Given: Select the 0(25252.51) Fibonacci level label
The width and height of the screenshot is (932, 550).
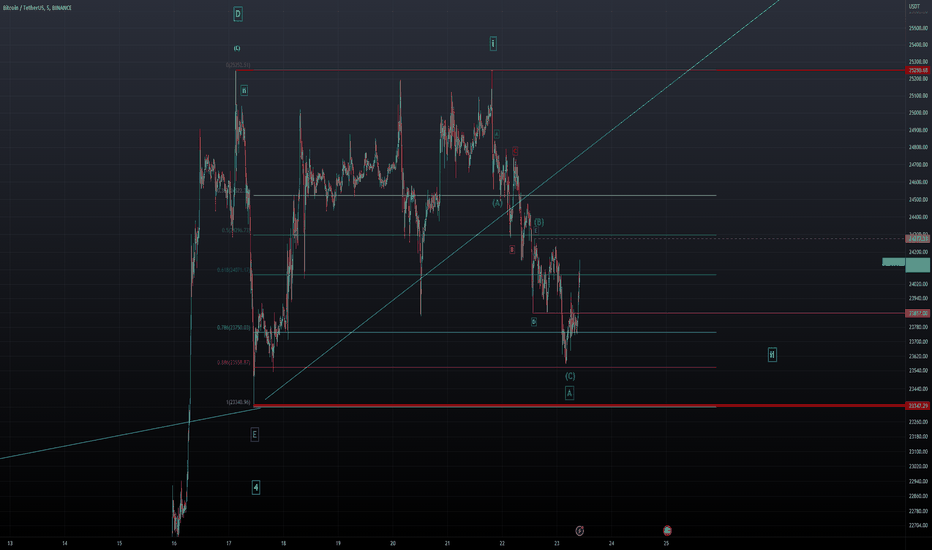Looking at the screenshot, I should [238, 65].
